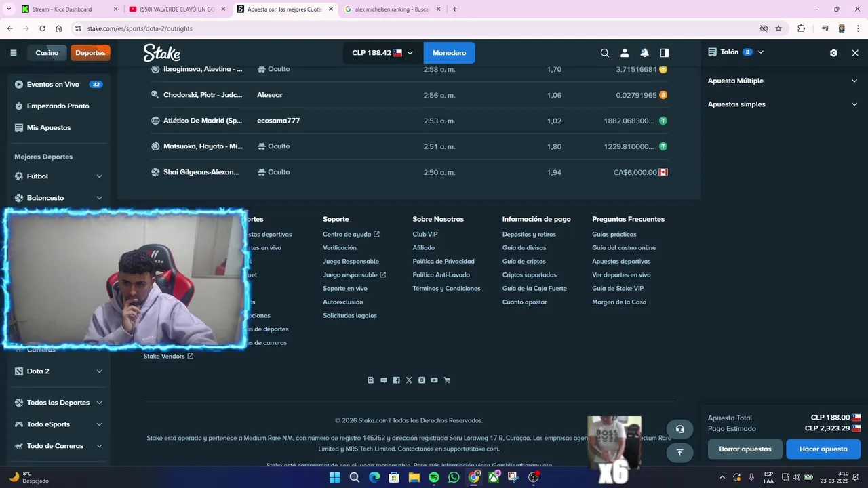Click the YouTube icon in footer
The height and width of the screenshot is (488, 868).
434,380
